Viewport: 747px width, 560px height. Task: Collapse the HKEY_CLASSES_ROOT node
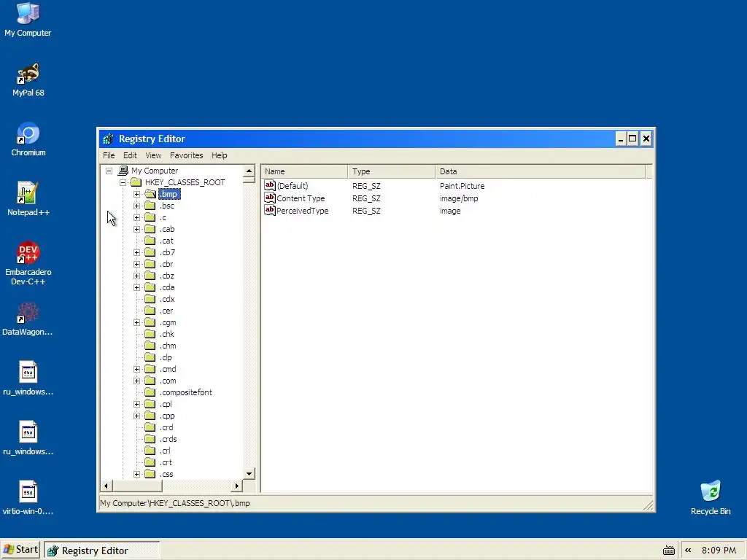[x=123, y=182]
